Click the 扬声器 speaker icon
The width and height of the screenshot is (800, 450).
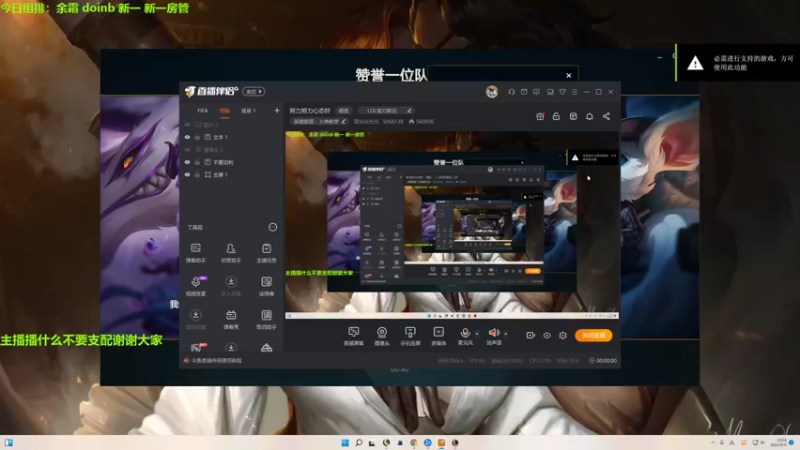click(493, 333)
